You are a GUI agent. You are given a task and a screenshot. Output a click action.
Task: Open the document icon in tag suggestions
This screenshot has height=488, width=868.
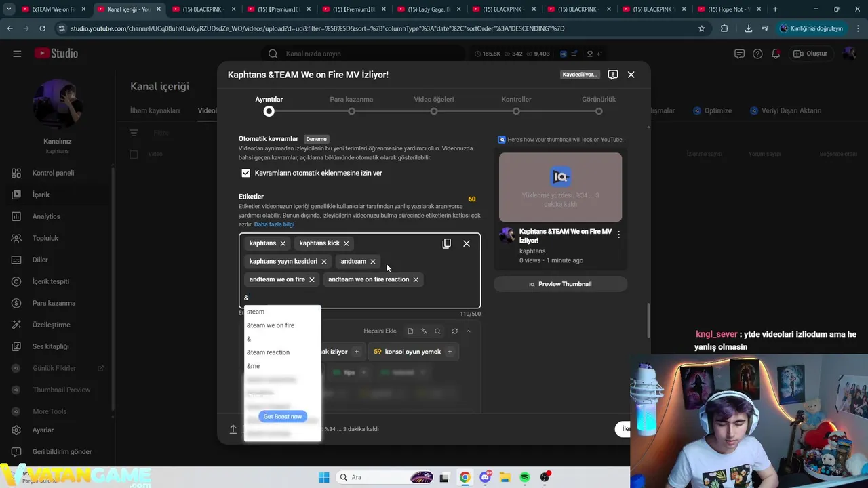tap(410, 331)
